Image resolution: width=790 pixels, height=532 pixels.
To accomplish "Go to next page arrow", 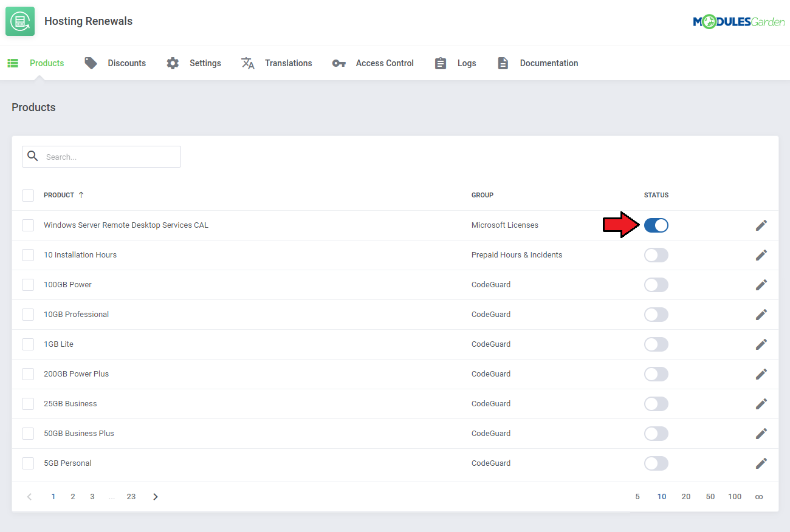I will pos(156,497).
